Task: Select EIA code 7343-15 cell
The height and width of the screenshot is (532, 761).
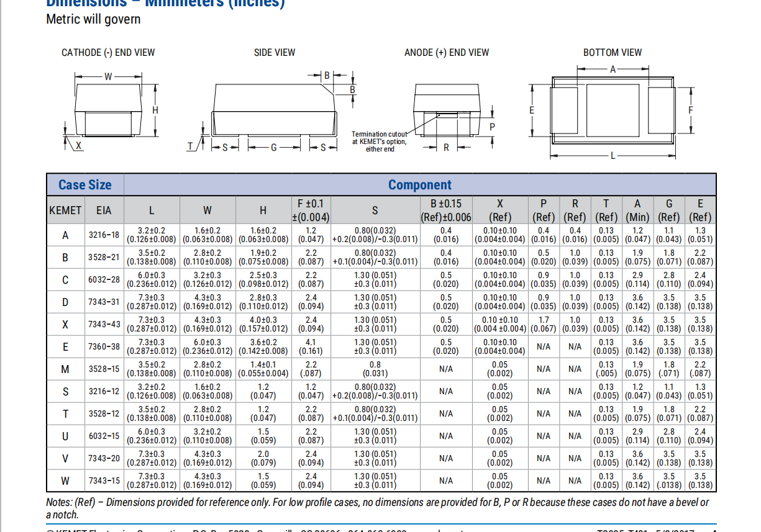Action: 104,481
